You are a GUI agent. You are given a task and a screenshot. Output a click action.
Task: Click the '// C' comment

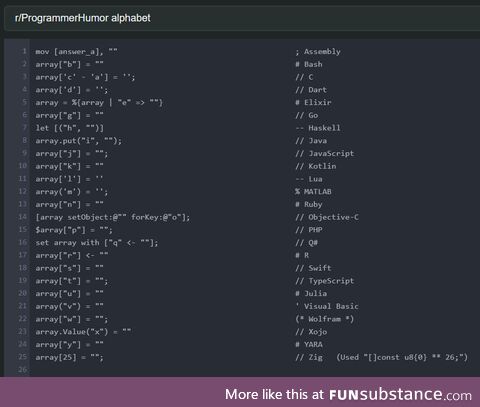coord(304,77)
